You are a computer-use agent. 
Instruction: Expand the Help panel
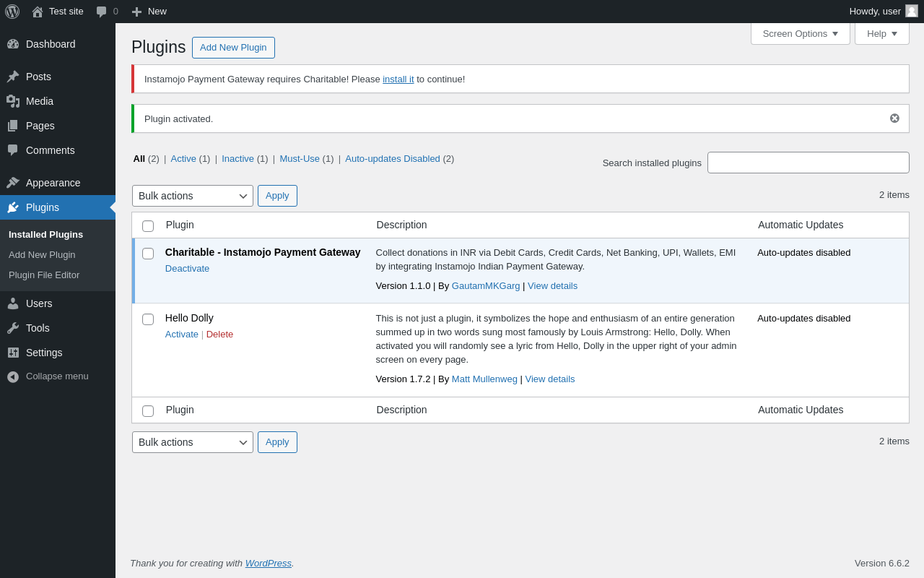click(x=881, y=33)
